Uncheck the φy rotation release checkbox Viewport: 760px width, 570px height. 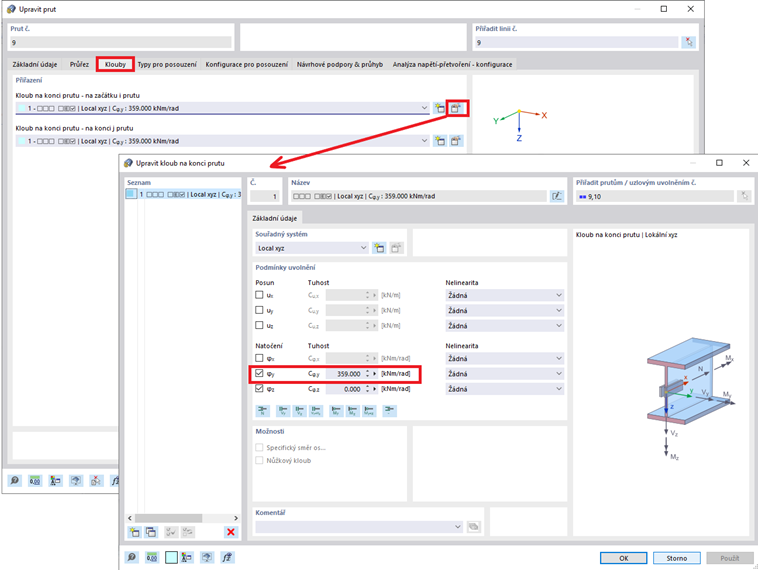coord(259,373)
